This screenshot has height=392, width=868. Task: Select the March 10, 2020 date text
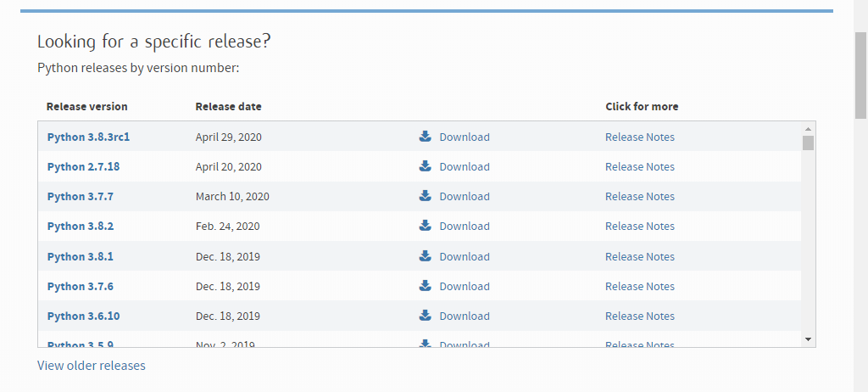coord(232,196)
